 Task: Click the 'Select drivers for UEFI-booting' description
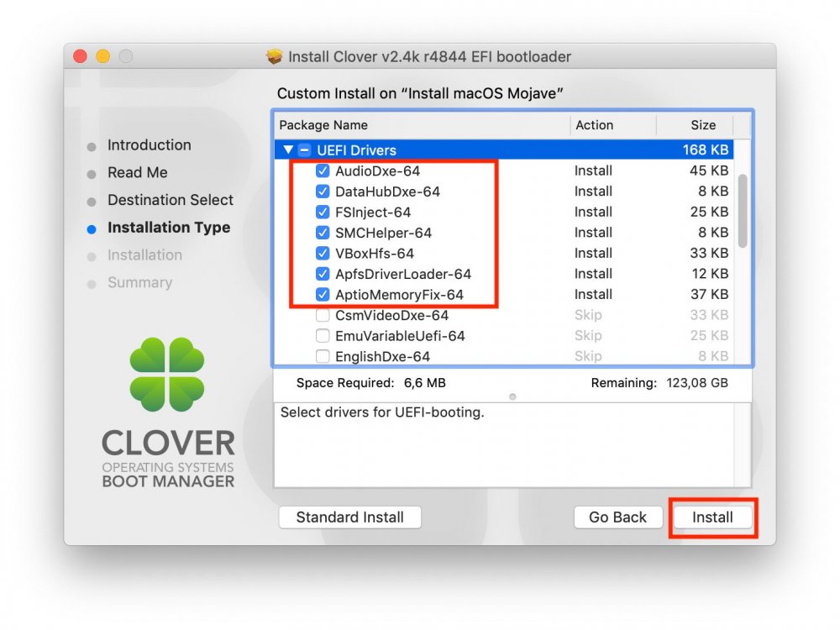(382, 412)
